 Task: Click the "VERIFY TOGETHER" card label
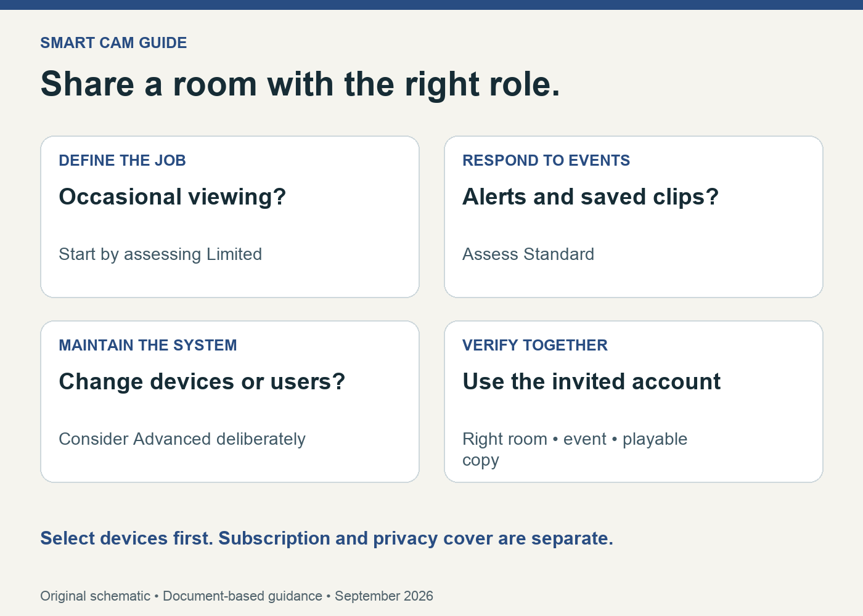(535, 345)
